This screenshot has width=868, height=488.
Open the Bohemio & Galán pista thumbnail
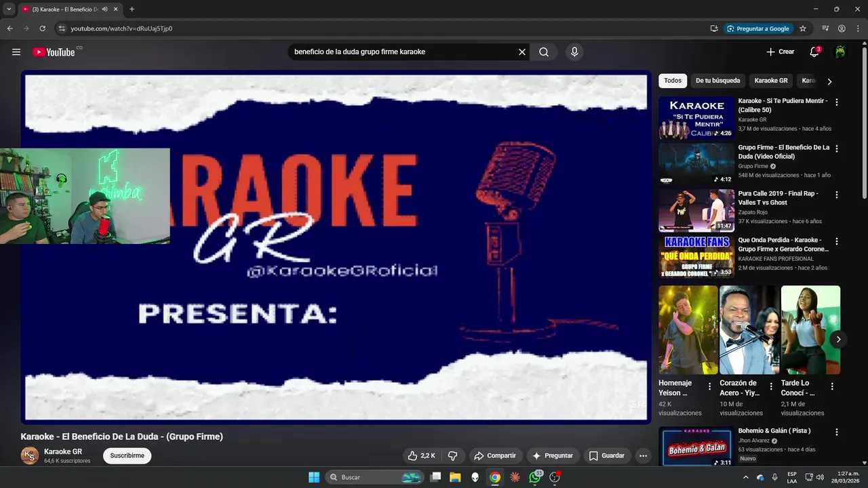(x=696, y=447)
